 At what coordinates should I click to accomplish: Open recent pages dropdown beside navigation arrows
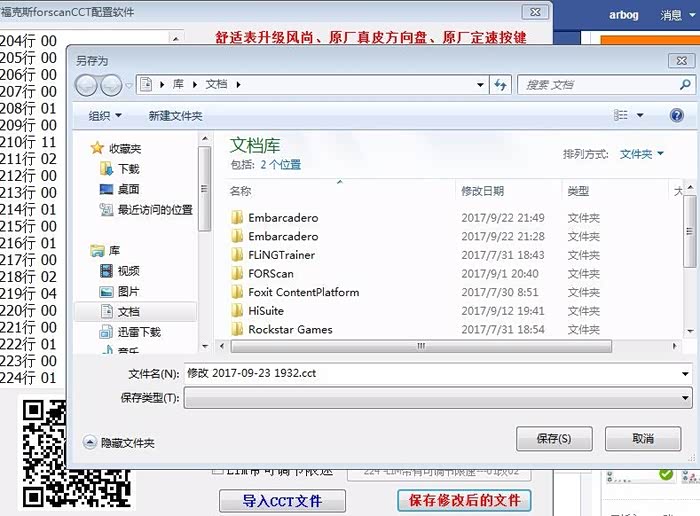129,85
